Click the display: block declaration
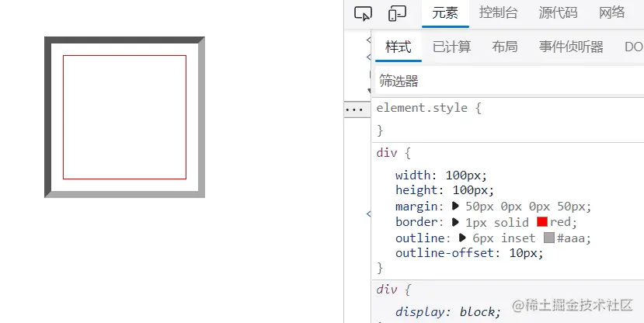 pyautogui.click(x=448, y=312)
